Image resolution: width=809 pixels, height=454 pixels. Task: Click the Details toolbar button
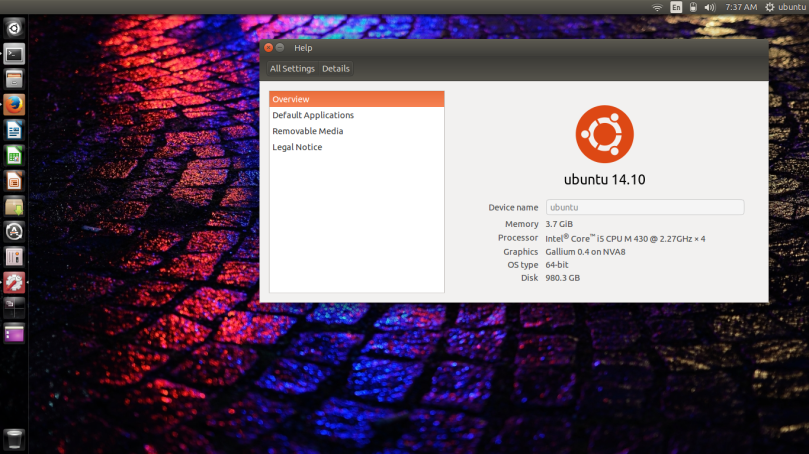tap(335, 69)
